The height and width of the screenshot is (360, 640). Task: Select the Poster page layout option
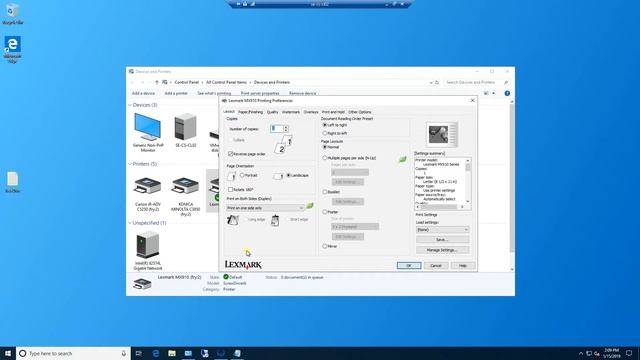[325, 212]
